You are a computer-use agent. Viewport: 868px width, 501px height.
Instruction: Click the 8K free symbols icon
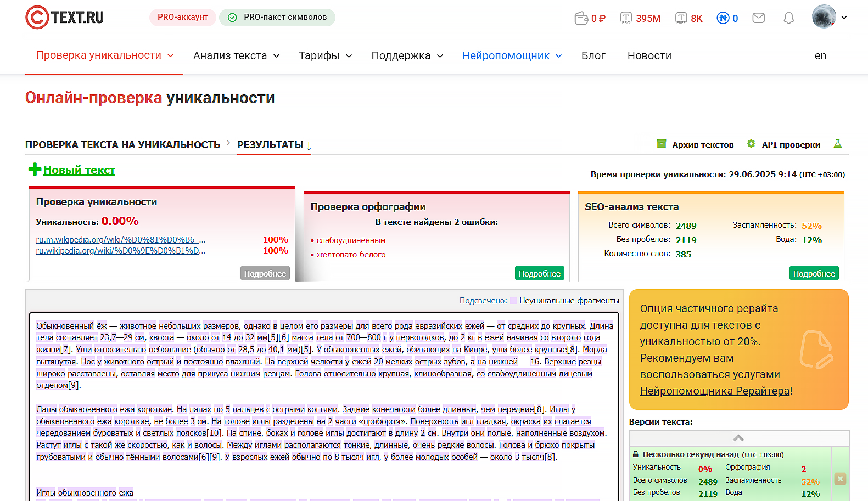pos(681,18)
